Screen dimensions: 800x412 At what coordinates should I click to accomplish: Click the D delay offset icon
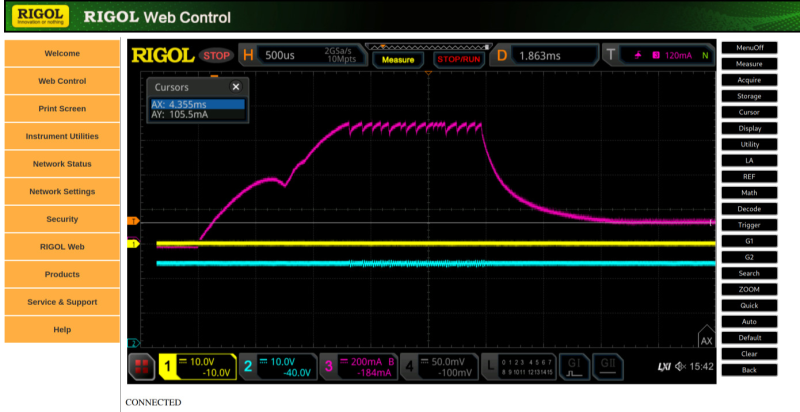tap(502, 56)
